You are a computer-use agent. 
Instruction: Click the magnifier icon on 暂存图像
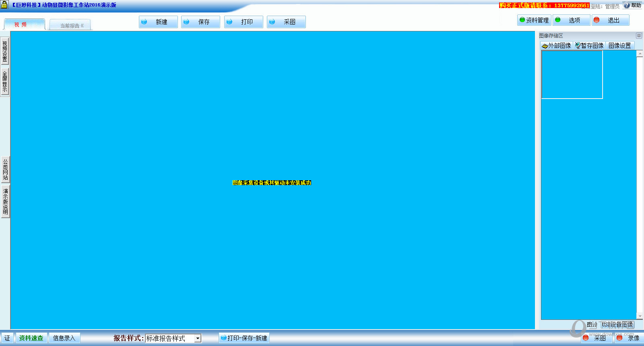pos(578,45)
